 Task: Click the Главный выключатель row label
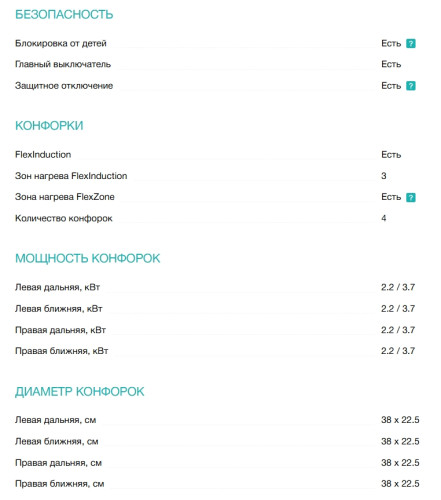[x=63, y=64]
